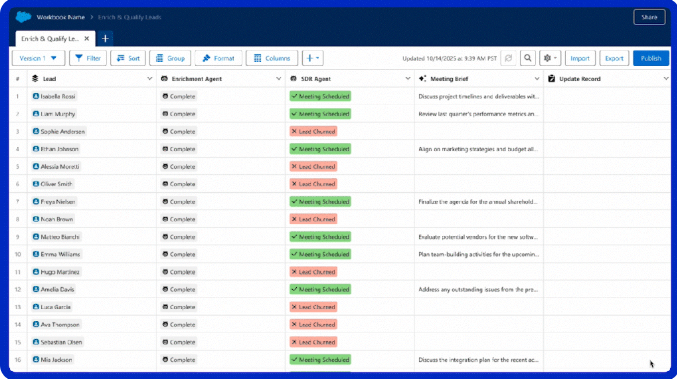
Task: Click the Salesforce cloud logo
Action: (23, 17)
